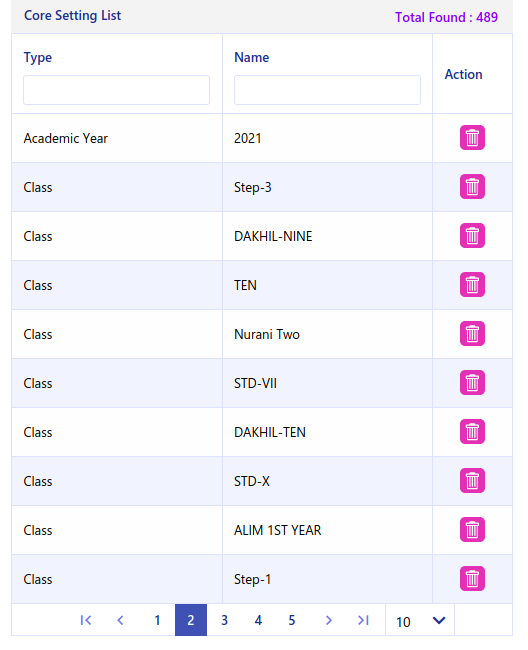Go to page 3
This screenshot has width=528, height=650.
click(x=224, y=620)
